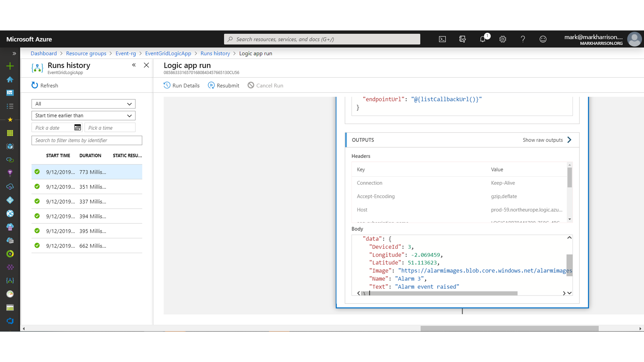This screenshot has height=362, width=644.
Task: Select the 351 milliseconds run row
Action: tap(87, 187)
